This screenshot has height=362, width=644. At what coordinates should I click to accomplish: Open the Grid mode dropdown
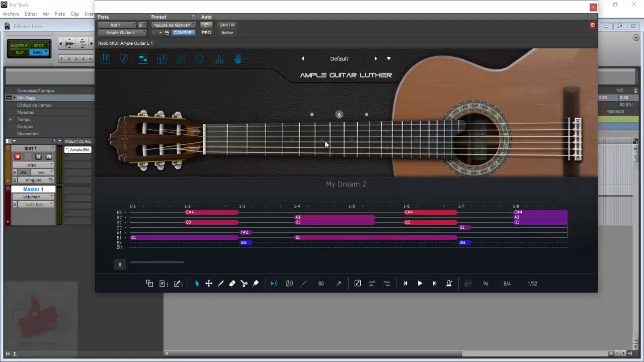click(x=39, y=52)
